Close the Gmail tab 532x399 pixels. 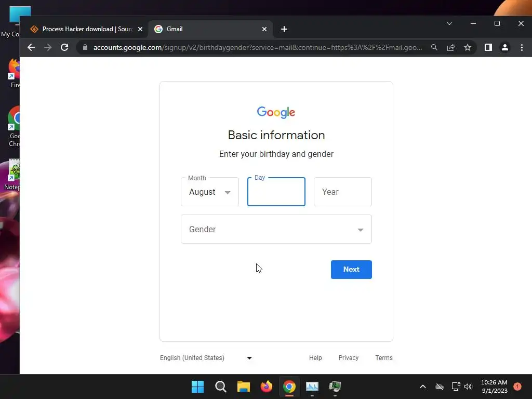pyautogui.click(x=264, y=29)
